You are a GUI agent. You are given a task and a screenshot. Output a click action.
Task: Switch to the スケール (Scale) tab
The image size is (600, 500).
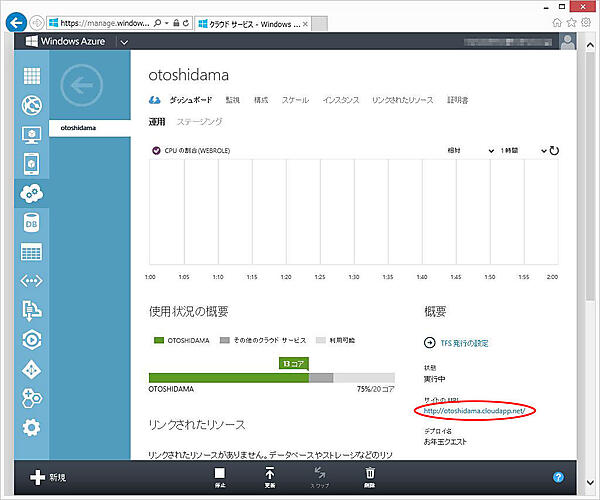(x=295, y=100)
